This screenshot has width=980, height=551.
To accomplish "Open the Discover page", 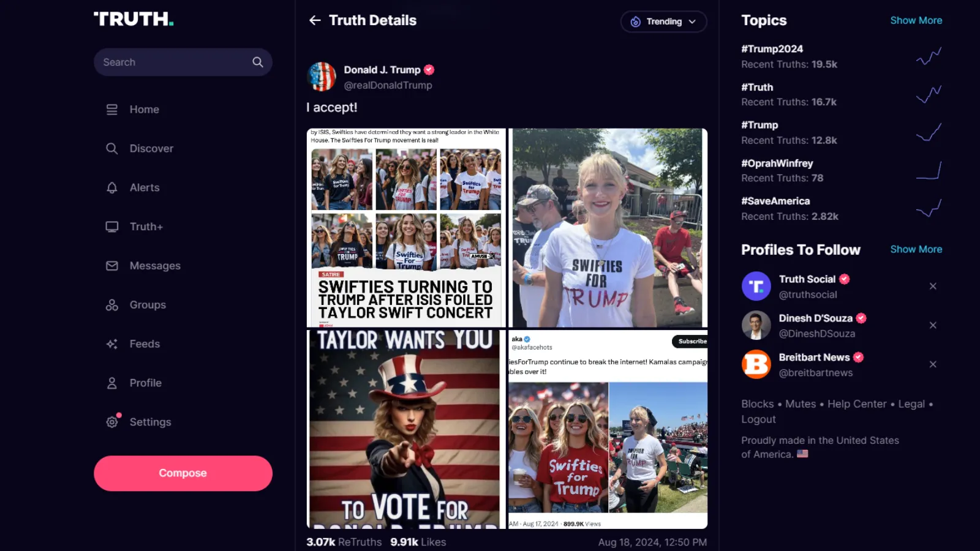I will pyautogui.click(x=151, y=149).
